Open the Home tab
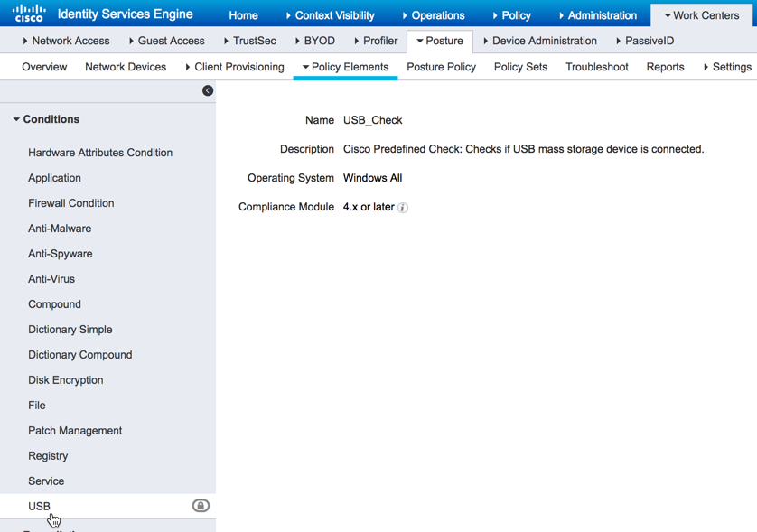Screen dimensions: 757x532 (243, 15)
